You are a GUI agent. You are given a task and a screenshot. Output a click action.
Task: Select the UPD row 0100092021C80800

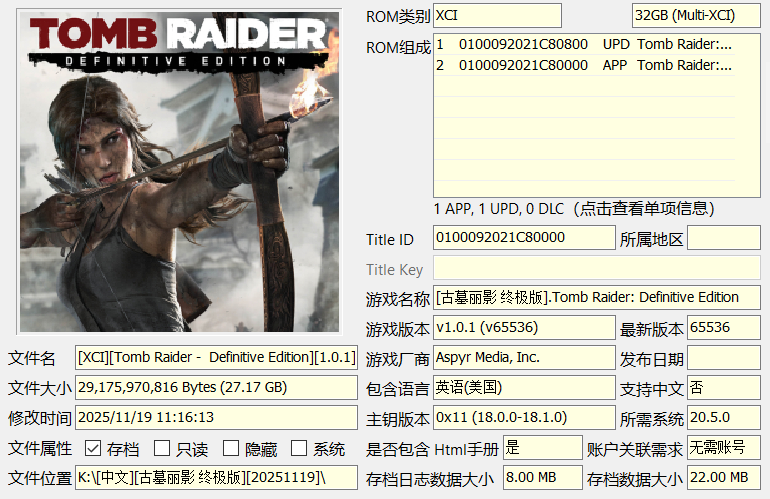pos(584,44)
